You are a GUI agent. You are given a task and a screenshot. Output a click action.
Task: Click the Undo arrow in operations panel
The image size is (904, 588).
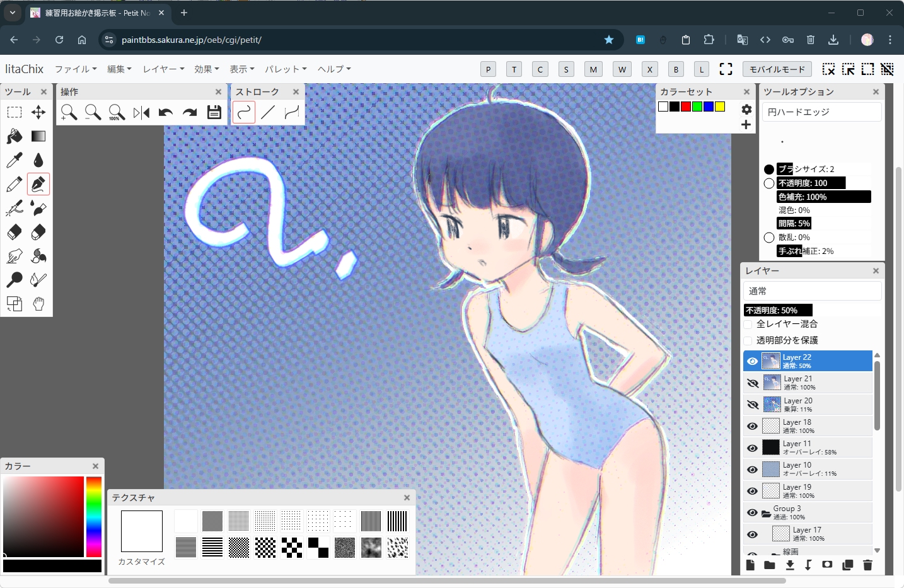coord(166,113)
